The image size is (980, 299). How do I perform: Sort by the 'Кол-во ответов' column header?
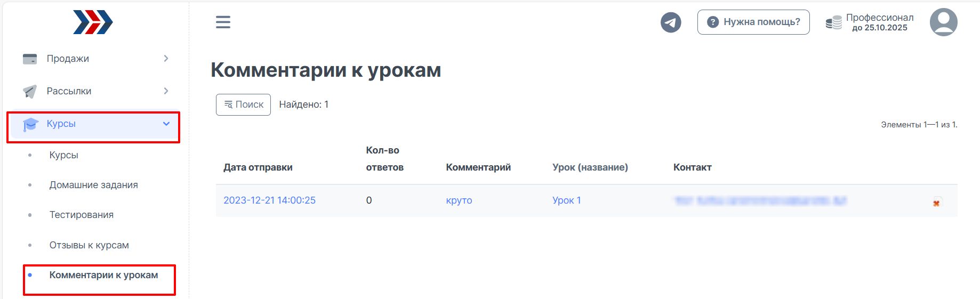(385, 159)
